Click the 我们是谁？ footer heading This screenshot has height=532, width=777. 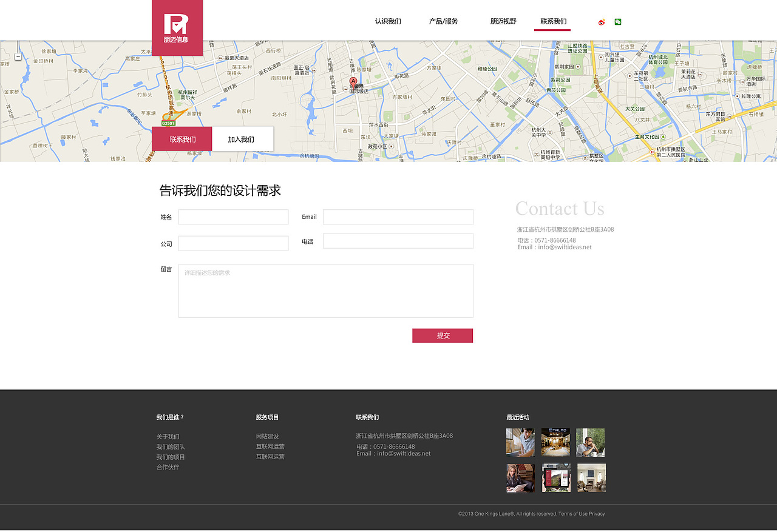pos(170,417)
